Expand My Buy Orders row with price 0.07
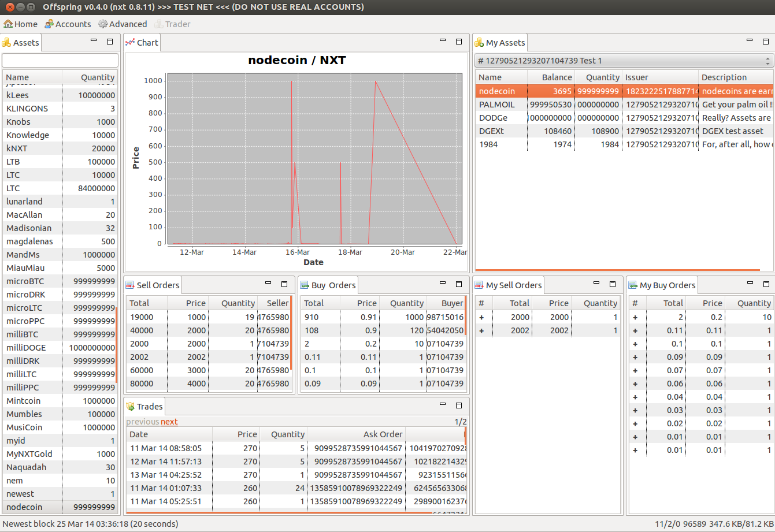Viewport: 775px width, 532px height. [635, 370]
